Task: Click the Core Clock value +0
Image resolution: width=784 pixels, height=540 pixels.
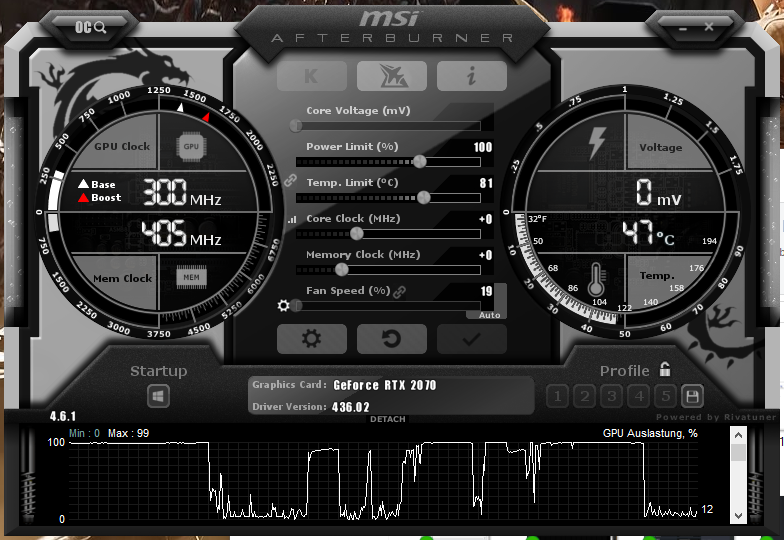Action: (x=485, y=219)
